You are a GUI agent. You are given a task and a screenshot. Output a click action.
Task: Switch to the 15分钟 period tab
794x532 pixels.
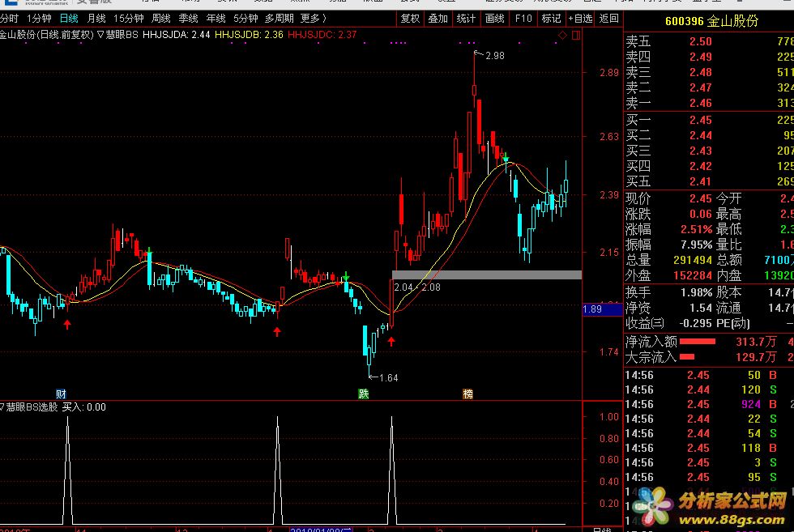[129, 19]
